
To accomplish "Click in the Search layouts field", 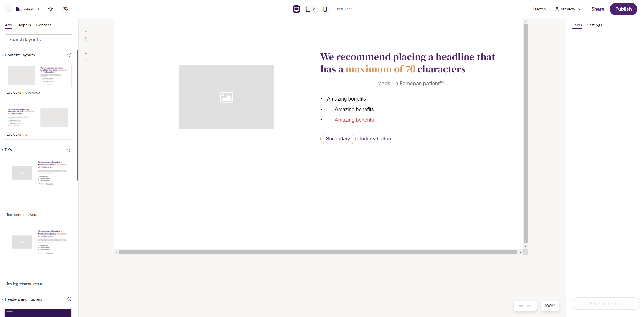I will 39,39.
